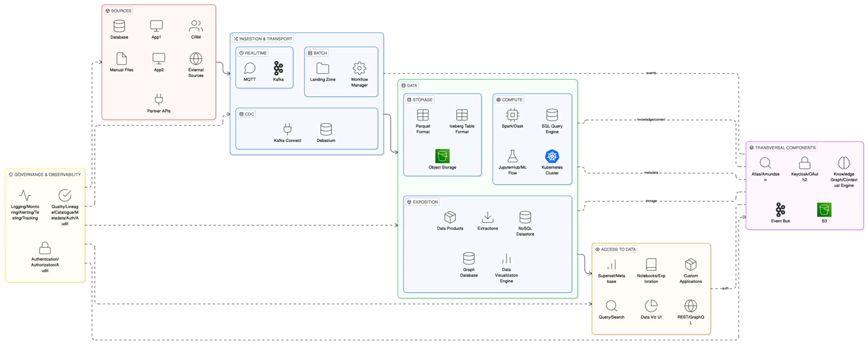Select the INGESTION & TRANSPORT group header
This screenshot has width=868, height=345.
pyautogui.click(x=263, y=39)
